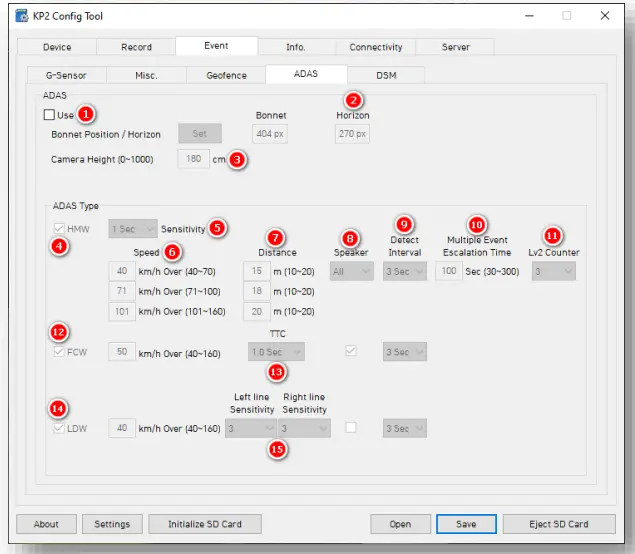Click the Save button

click(x=466, y=524)
